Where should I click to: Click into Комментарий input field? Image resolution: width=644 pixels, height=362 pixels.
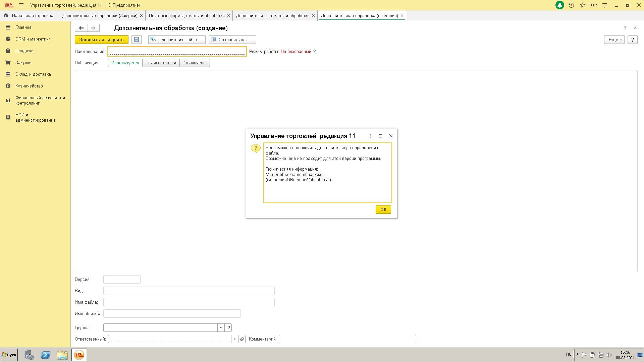[x=347, y=339]
